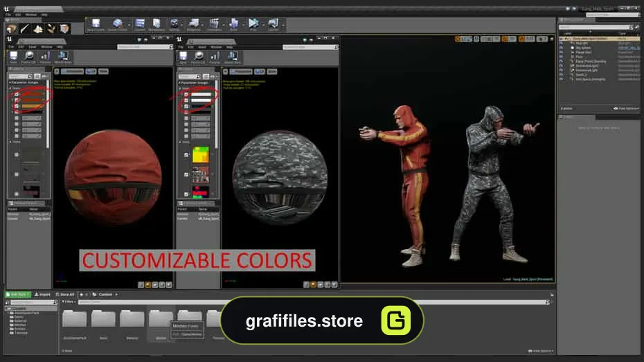Click Lit view mode in left material preview
This screenshot has height=362, width=644.
[x=91, y=71]
